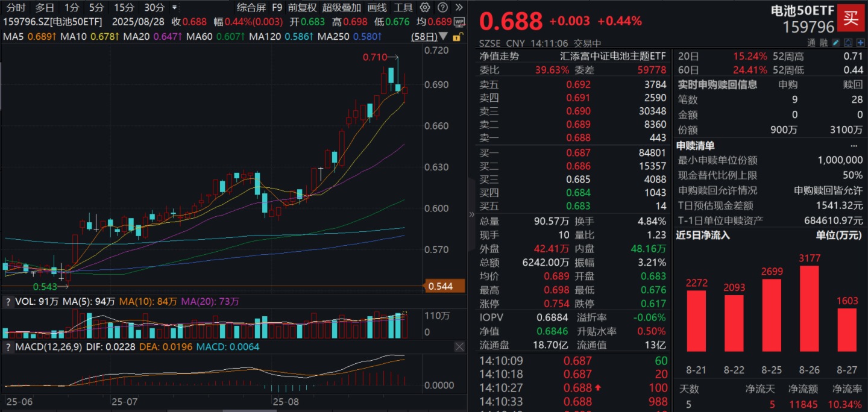Collapse the side panel with the divider arrow
The width and height of the screenshot is (868, 412).
click(471, 214)
